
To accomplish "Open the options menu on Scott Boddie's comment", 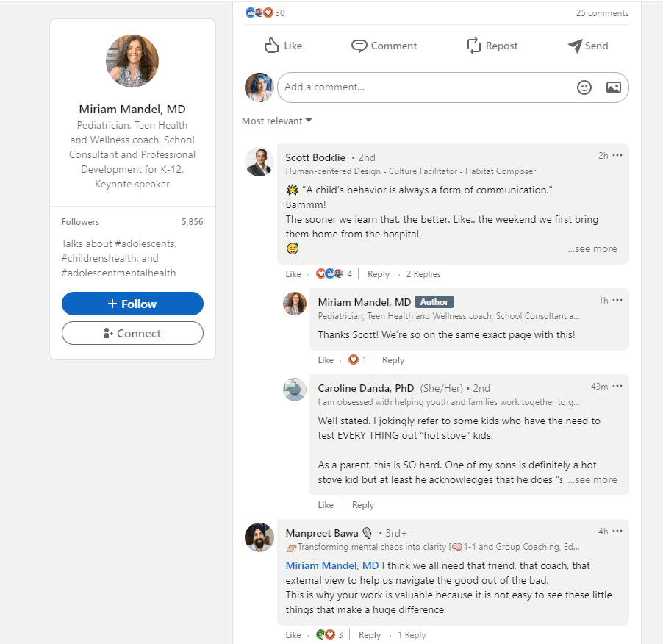I will point(617,154).
